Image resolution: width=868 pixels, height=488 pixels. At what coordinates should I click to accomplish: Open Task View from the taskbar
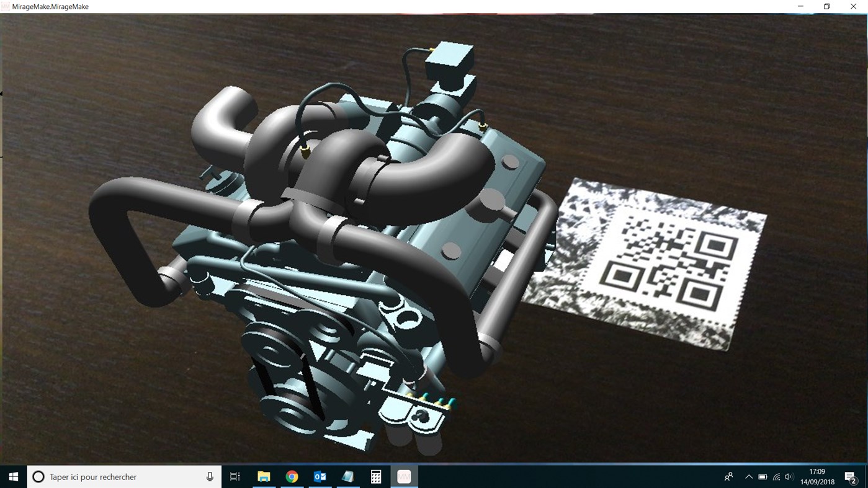tap(235, 477)
